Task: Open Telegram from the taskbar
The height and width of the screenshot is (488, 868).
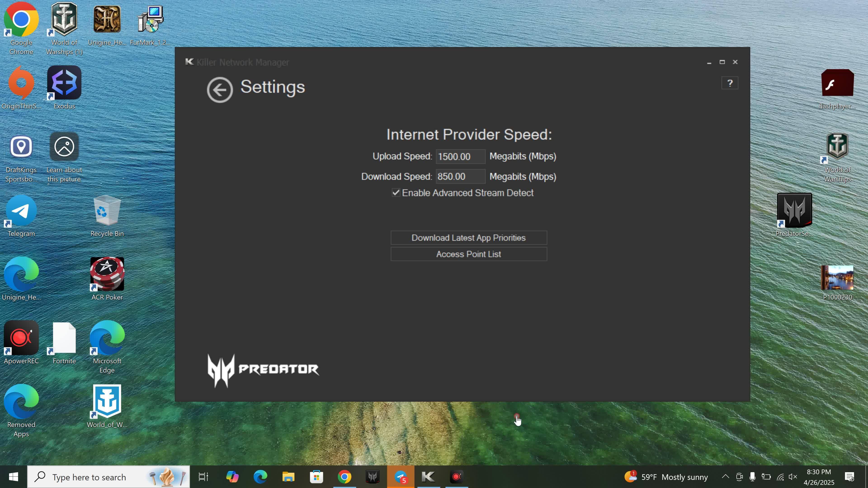Action: pos(400,477)
